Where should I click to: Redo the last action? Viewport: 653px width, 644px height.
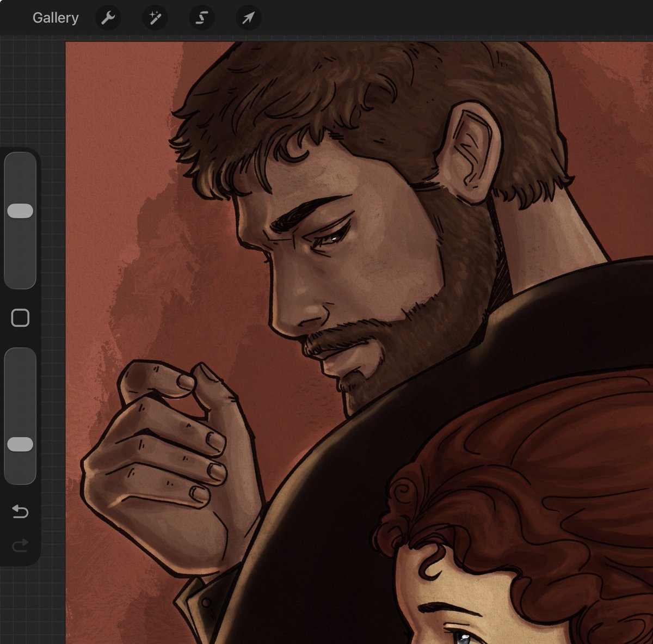pos(20,545)
